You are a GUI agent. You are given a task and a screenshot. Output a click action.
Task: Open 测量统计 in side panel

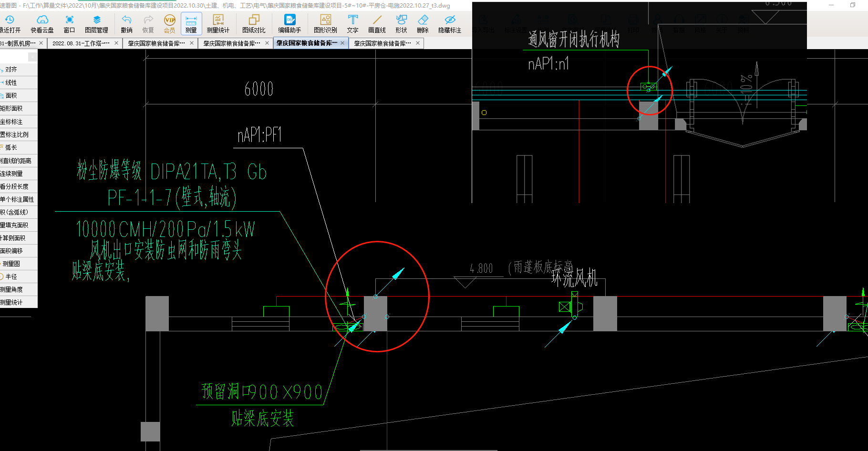pyautogui.click(x=19, y=302)
